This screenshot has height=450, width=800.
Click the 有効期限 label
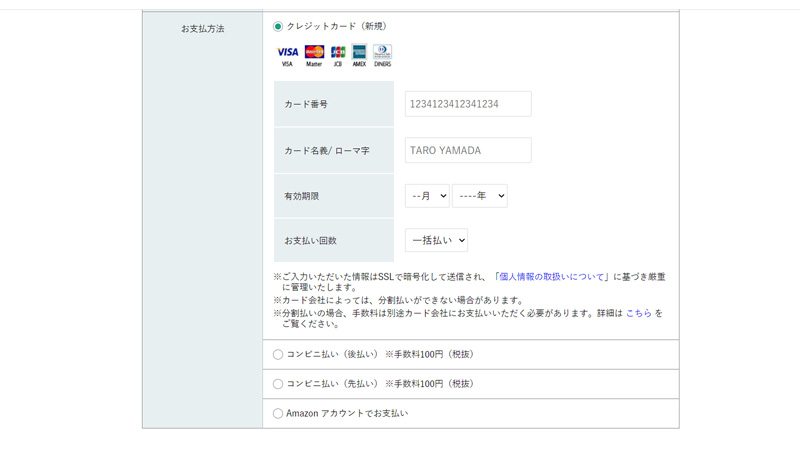(x=302, y=196)
